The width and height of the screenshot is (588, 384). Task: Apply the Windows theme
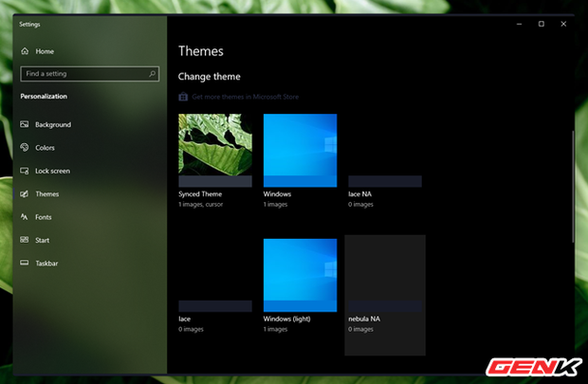tap(300, 150)
